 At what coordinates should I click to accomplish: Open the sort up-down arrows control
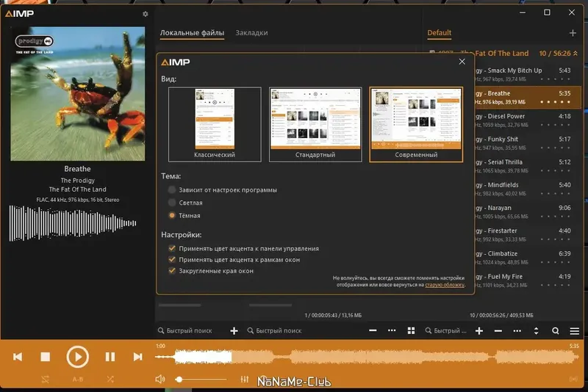537,331
